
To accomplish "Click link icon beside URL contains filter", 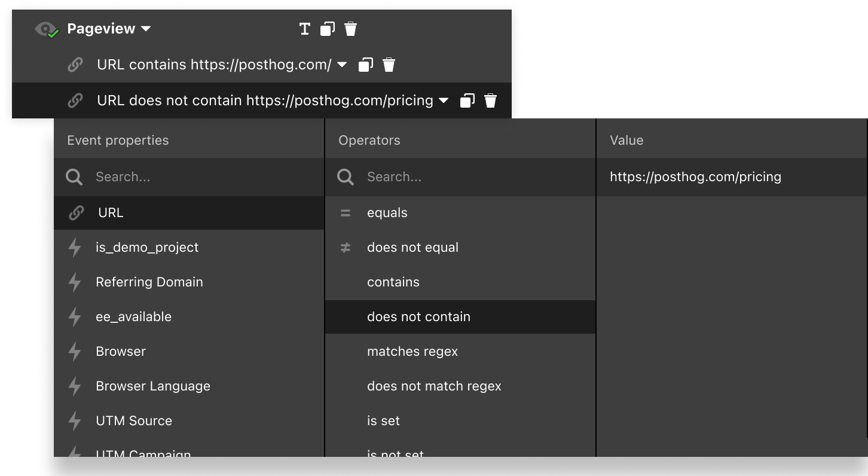I will coord(75,65).
